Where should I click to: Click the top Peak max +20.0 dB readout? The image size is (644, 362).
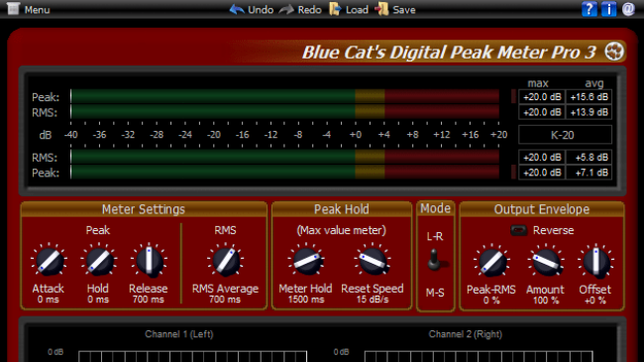542,97
